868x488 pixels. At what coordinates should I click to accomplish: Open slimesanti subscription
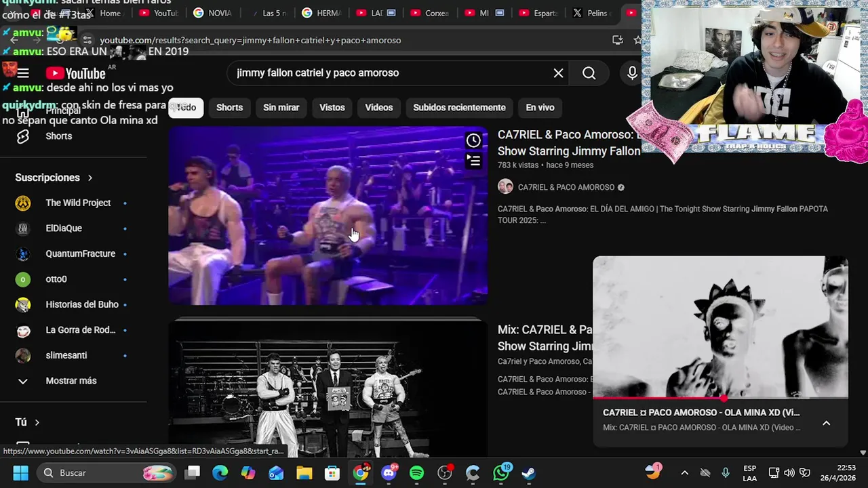71,355
